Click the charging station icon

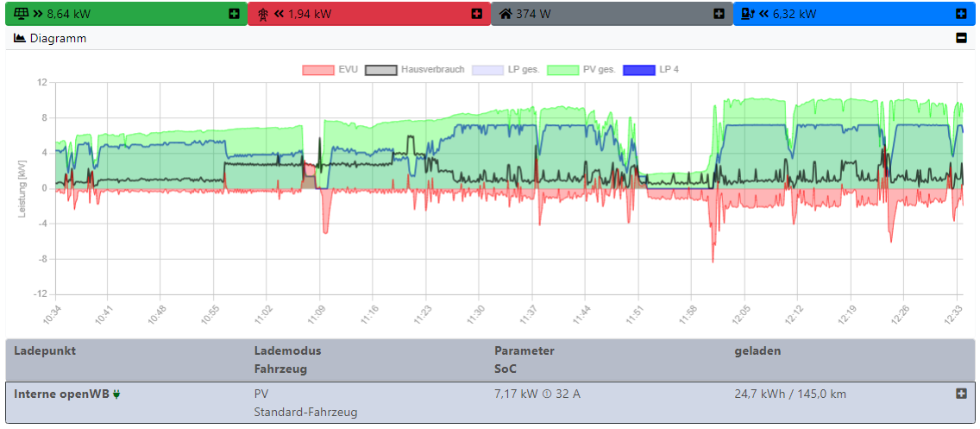pyautogui.click(x=748, y=14)
